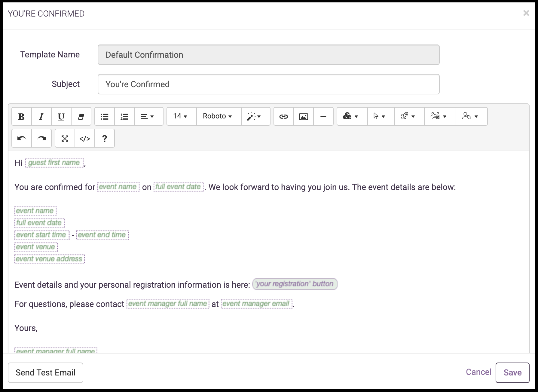The width and height of the screenshot is (538, 392).
Task: Toggle fullscreen editing mode
Action: 65,138
